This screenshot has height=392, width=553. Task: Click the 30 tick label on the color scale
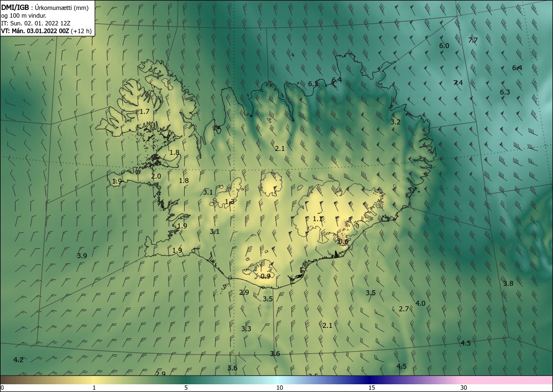tap(463, 388)
